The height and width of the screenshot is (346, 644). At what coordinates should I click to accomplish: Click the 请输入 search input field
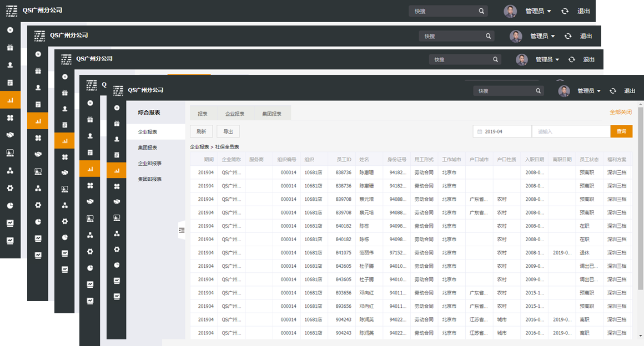coord(571,131)
